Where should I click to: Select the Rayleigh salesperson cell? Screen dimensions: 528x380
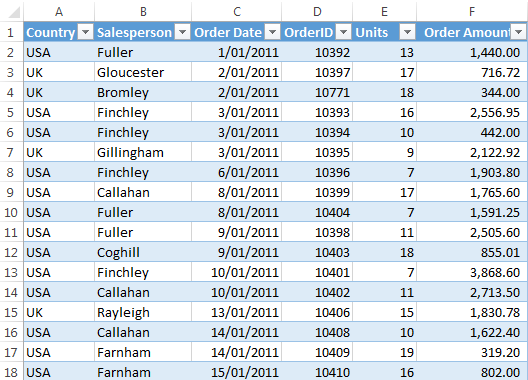click(x=143, y=313)
